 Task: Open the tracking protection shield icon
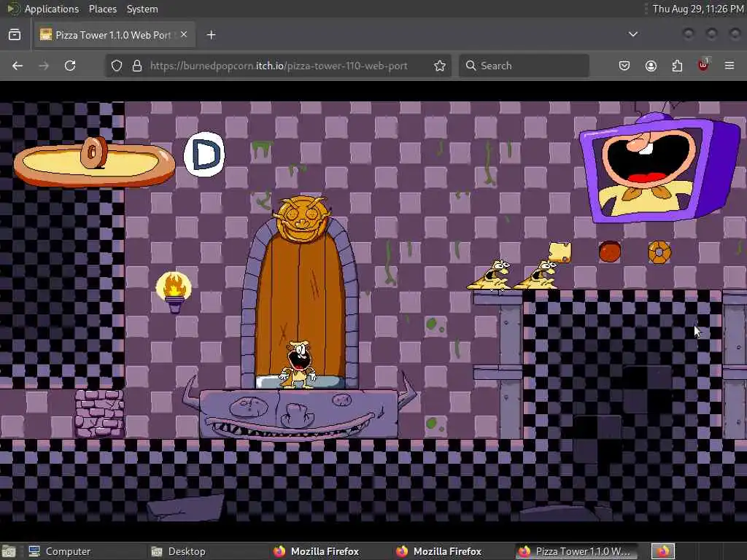coord(117,66)
